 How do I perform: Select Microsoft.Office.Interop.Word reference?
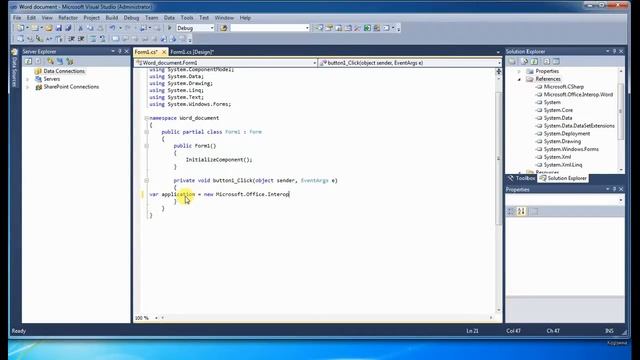click(578, 94)
